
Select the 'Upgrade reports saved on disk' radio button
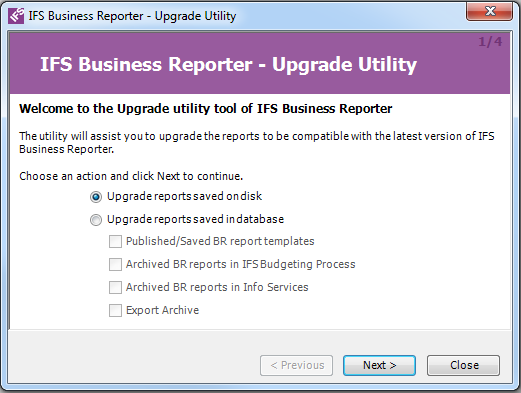pyautogui.click(x=96, y=197)
